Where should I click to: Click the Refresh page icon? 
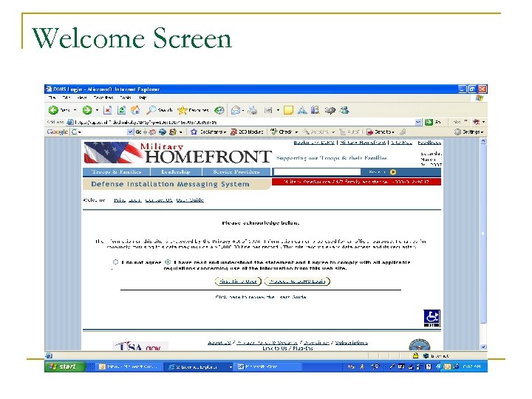pyautogui.click(x=121, y=110)
